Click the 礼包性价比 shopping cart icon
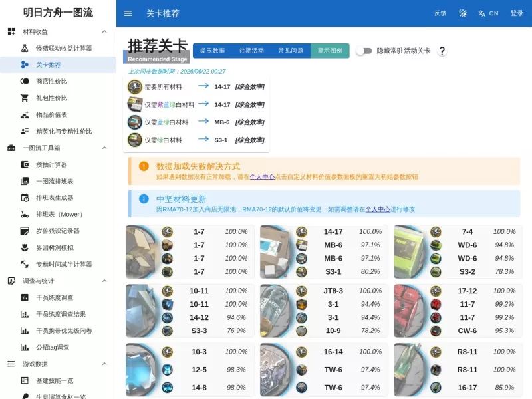The height and width of the screenshot is (399, 532). [x=25, y=98]
